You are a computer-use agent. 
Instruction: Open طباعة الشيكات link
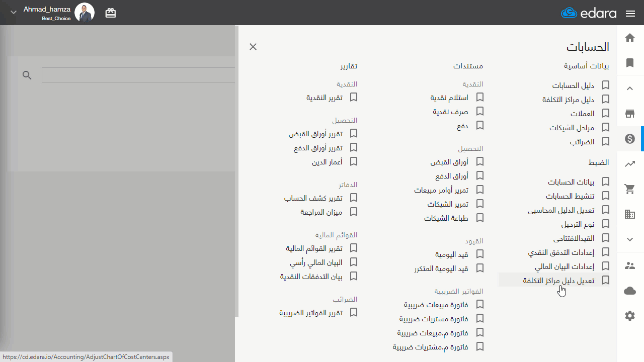[446, 218]
